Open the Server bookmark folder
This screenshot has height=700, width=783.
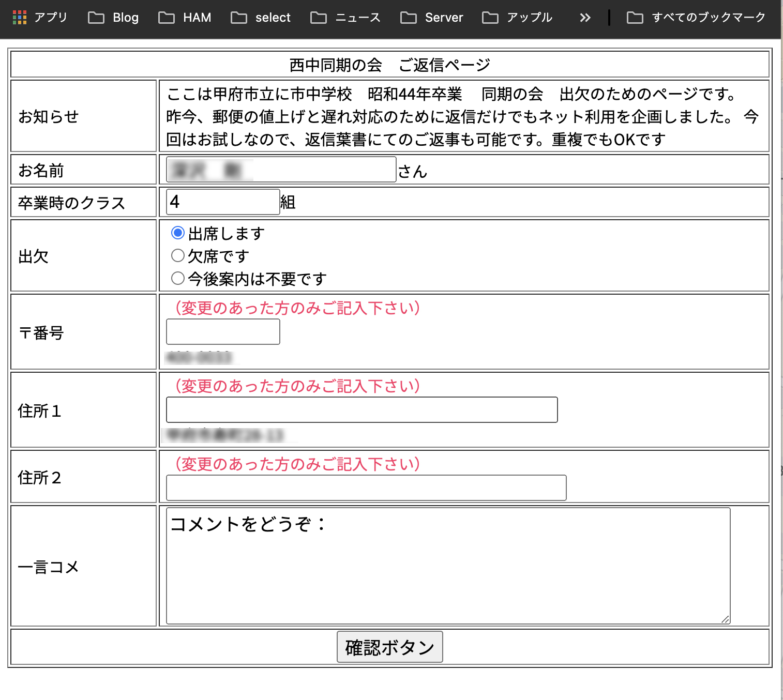tap(432, 18)
